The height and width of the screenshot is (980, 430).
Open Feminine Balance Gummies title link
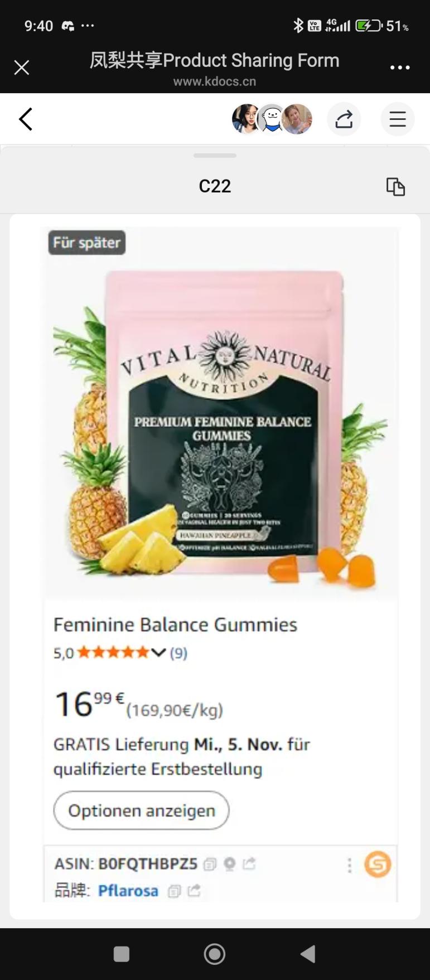coord(175,625)
